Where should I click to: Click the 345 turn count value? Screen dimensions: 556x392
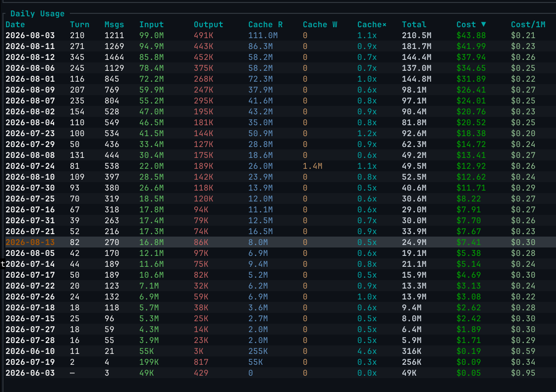point(77,57)
